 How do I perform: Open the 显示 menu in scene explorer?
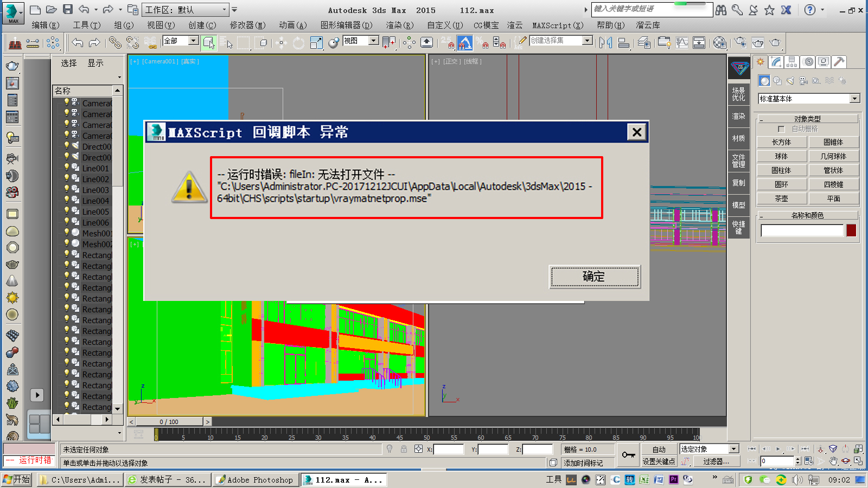[95, 63]
